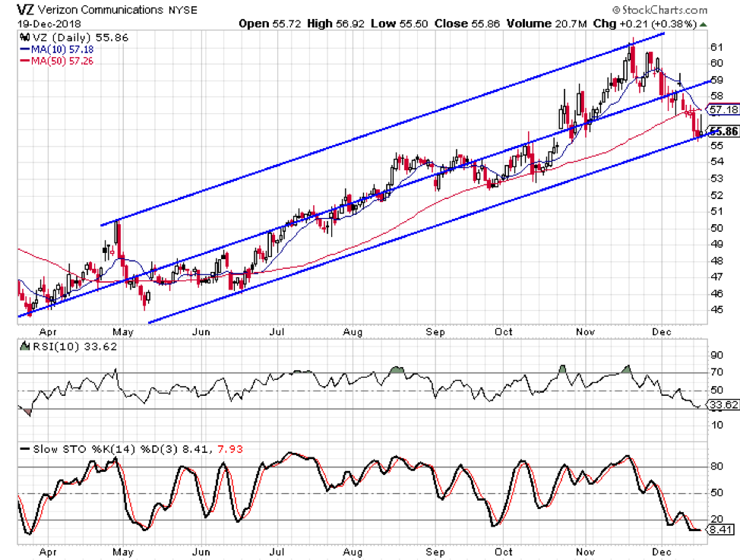Click the 54 price axis label
The height and width of the screenshot is (560, 740).
coord(716,162)
